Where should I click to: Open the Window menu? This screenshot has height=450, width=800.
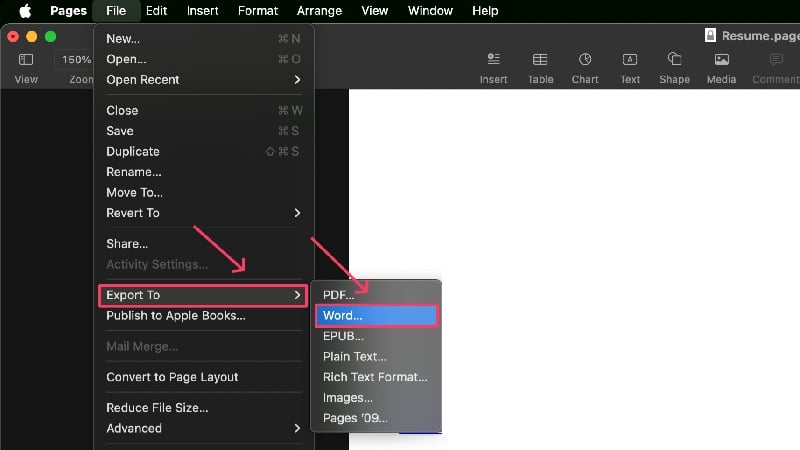pyautogui.click(x=430, y=11)
